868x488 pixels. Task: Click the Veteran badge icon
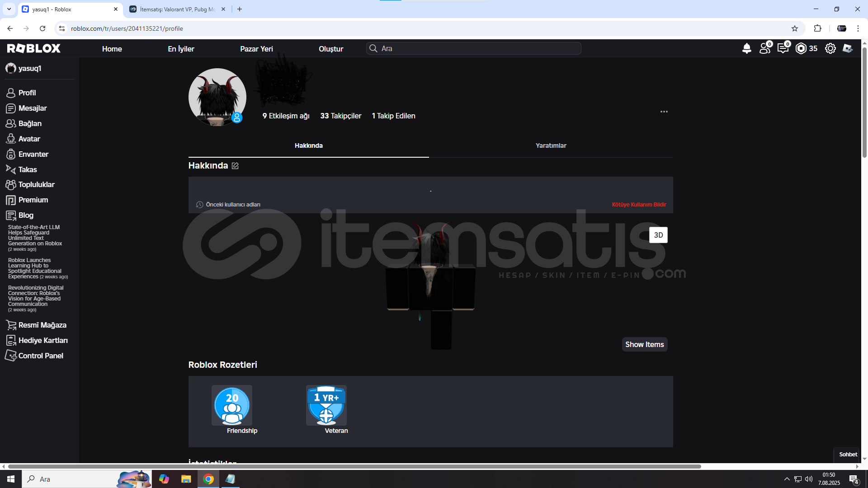[x=326, y=405]
